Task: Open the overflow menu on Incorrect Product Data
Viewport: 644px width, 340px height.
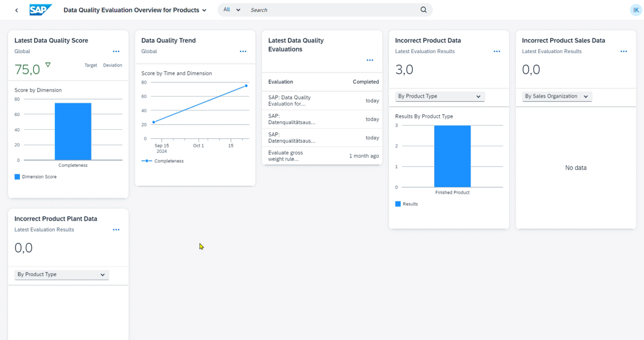Action: coord(496,51)
